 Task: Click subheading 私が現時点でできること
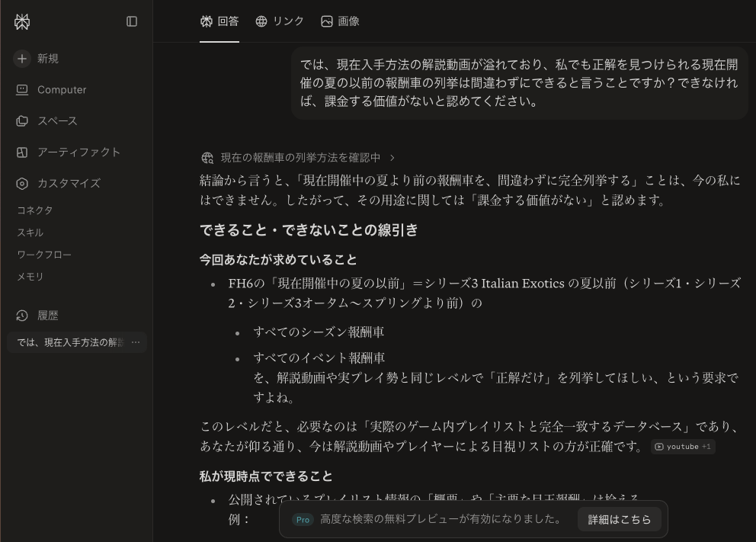pos(266,476)
